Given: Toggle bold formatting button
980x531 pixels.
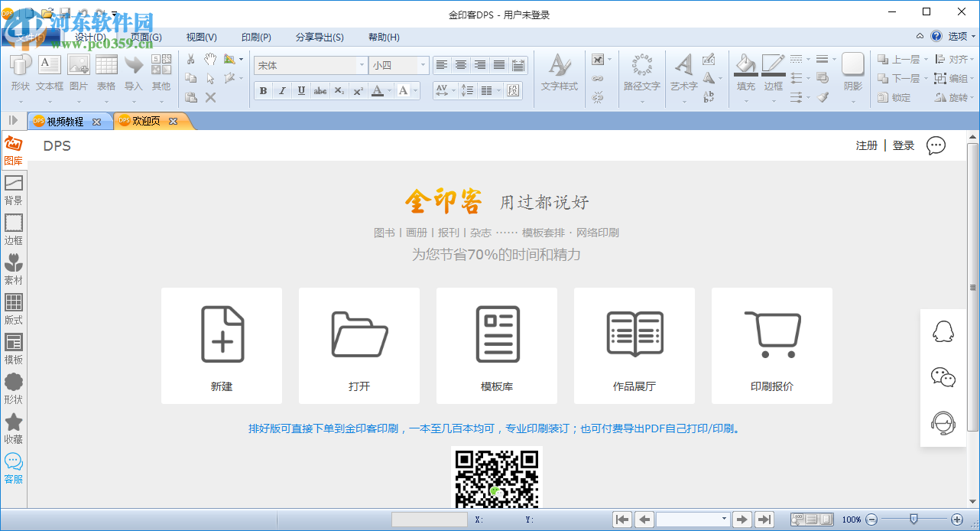Looking at the screenshot, I should pos(264,91).
